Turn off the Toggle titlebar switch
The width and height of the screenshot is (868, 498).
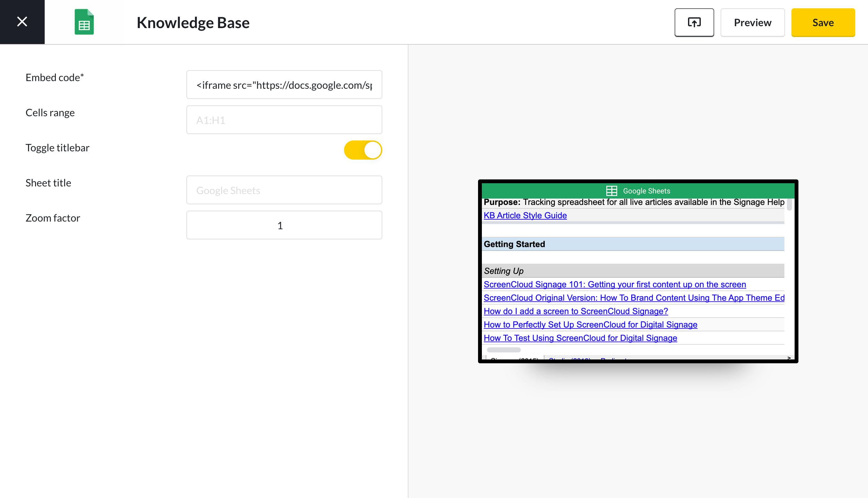[363, 150]
